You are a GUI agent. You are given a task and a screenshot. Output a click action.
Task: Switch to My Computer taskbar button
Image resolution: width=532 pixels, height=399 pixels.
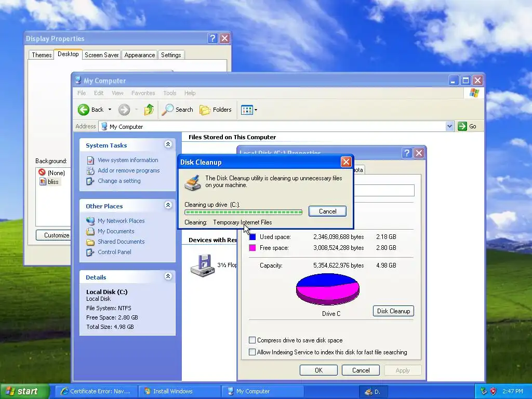[263, 391]
